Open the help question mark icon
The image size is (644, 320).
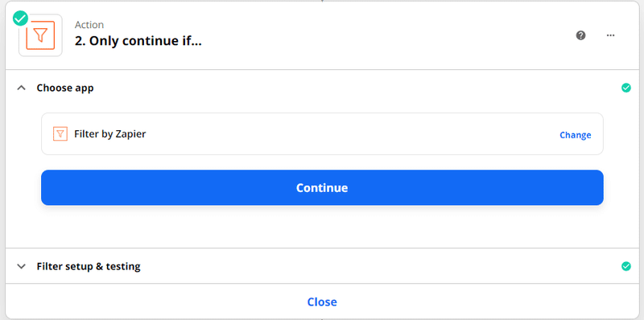pos(580,35)
